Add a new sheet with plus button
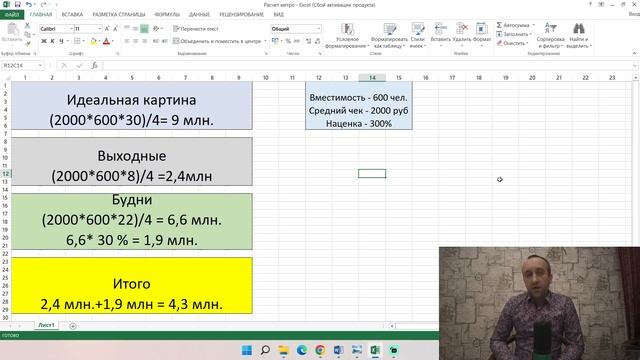The height and width of the screenshot is (360, 640). tap(73, 326)
